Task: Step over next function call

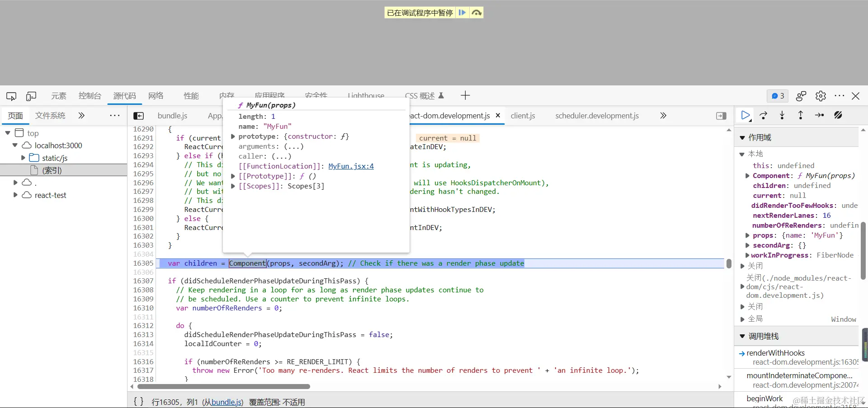Action: click(x=764, y=116)
